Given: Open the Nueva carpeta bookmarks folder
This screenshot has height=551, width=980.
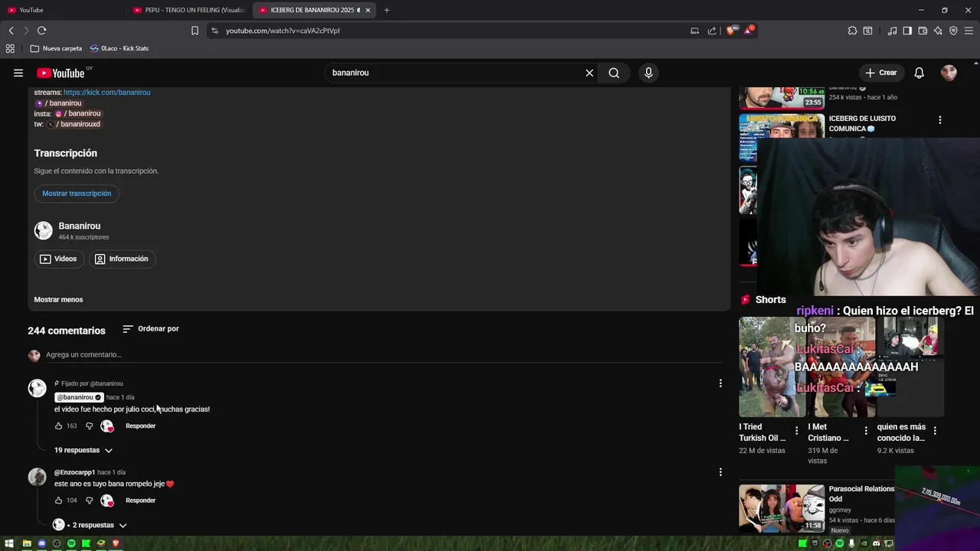Looking at the screenshot, I should [56, 48].
